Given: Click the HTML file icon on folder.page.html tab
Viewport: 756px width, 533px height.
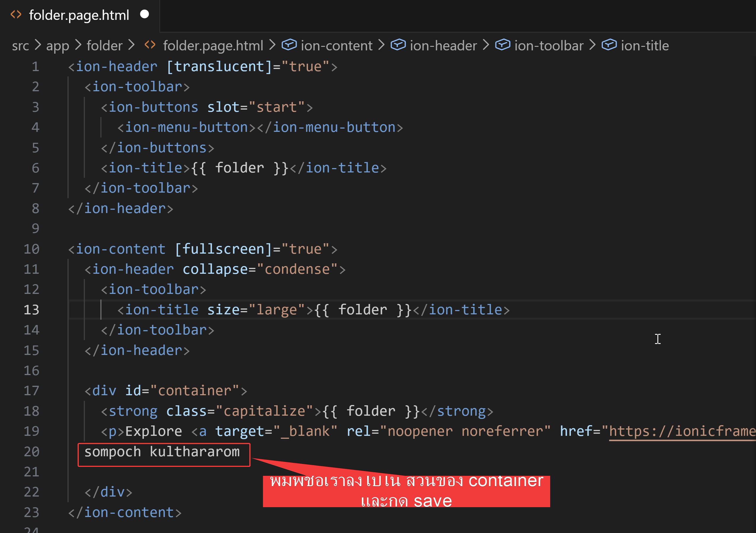Looking at the screenshot, I should pyautogui.click(x=16, y=15).
